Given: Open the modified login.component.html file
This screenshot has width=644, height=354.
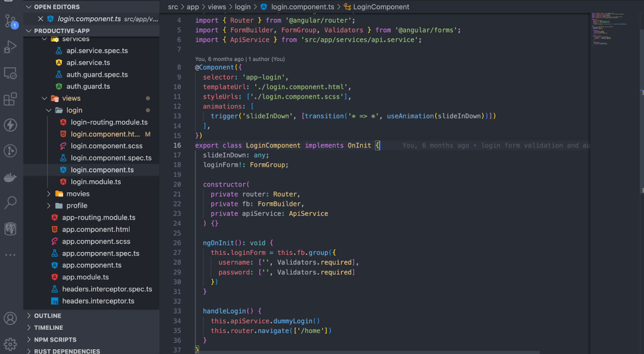Looking at the screenshot, I should [106, 134].
